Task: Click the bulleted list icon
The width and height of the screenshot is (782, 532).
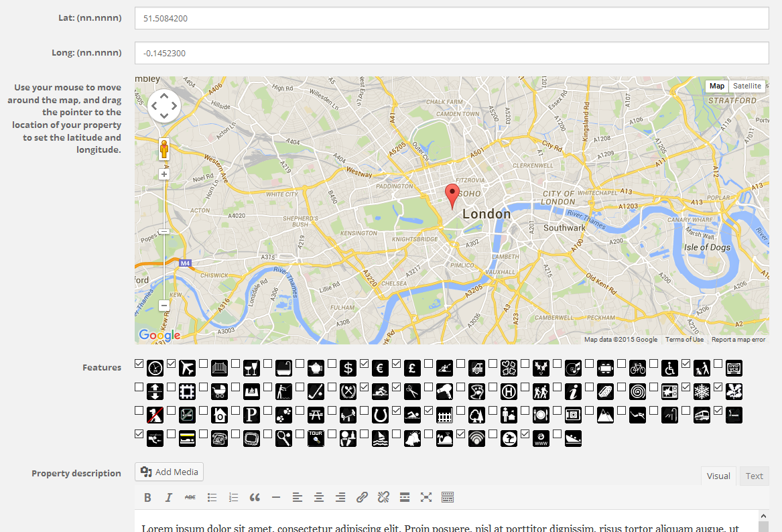Action: 212,497
